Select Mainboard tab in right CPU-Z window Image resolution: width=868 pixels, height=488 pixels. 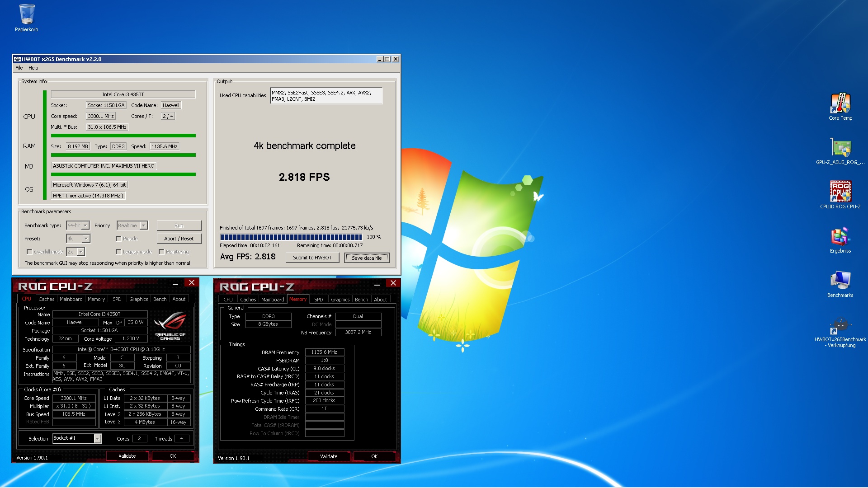click(273, 300)
